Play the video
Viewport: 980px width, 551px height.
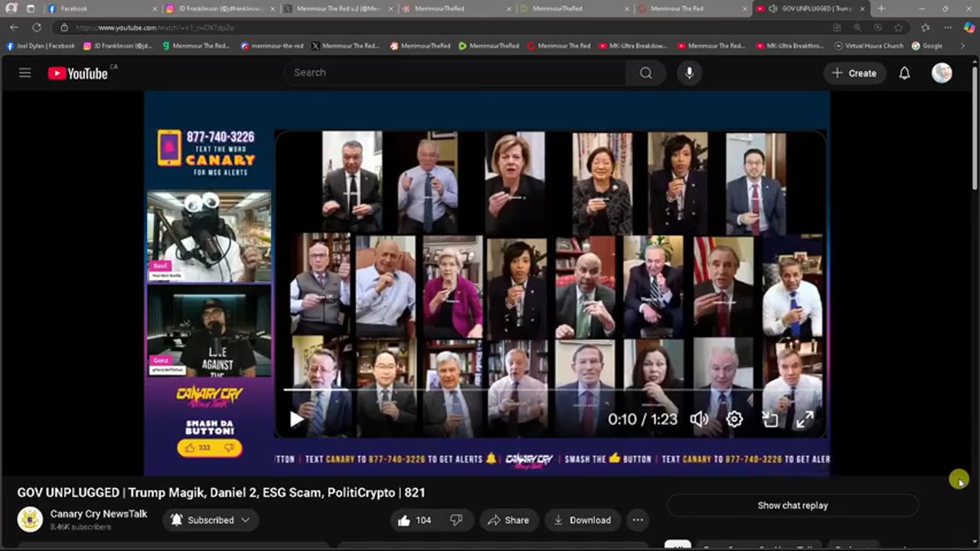pos(296,419)
